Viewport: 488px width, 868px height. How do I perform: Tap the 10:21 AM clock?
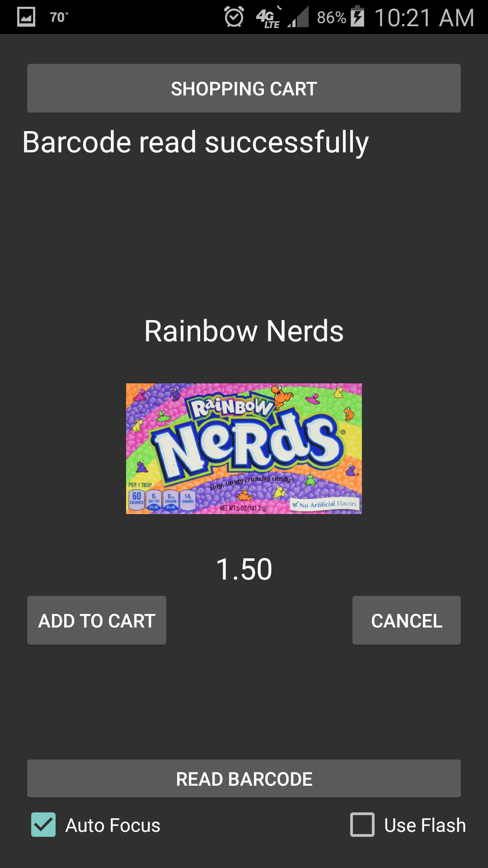tap(424, 18)
